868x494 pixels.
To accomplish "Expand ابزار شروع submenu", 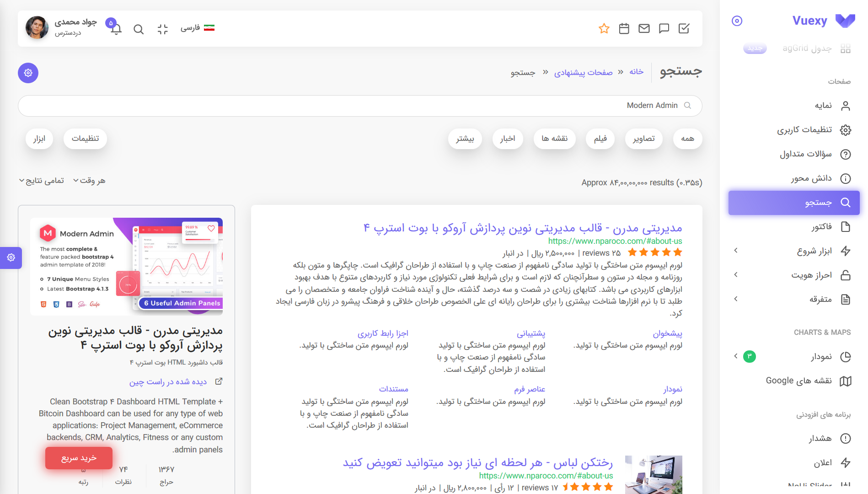I will [794, 251].
